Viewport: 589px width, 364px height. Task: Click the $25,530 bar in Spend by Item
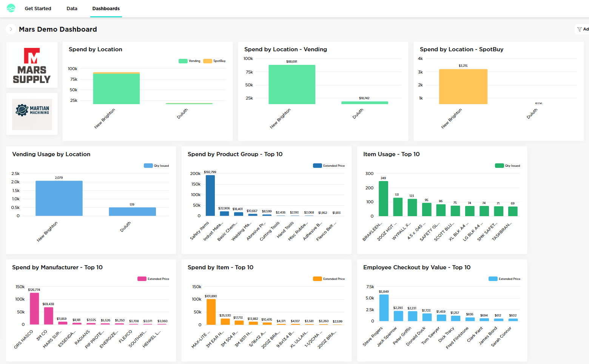225,321
